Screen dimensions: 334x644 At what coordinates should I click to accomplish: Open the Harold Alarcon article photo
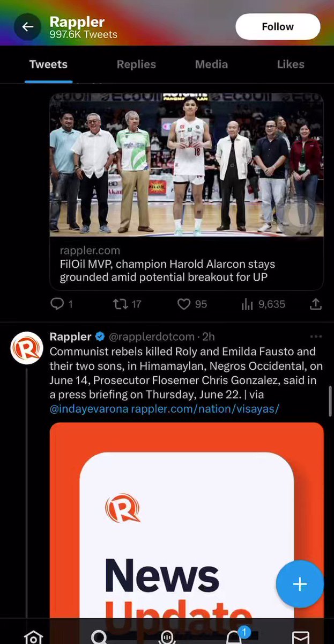(187, 165)
